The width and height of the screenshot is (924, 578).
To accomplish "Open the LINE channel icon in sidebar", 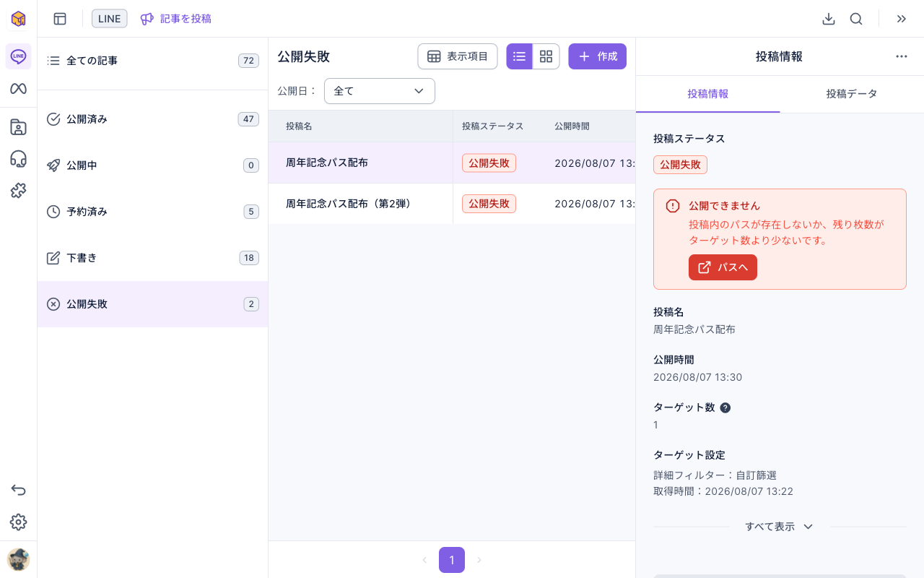I will 18,56.
